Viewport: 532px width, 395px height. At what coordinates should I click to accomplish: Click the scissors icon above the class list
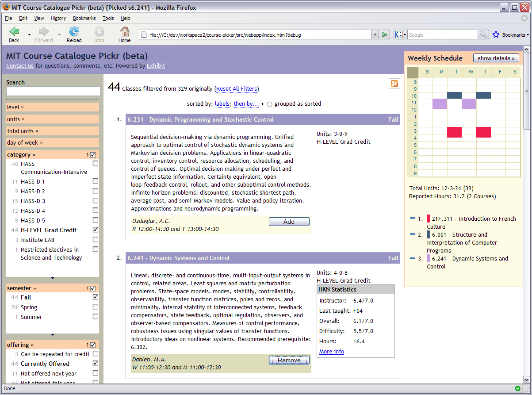[x=394, y=84]
